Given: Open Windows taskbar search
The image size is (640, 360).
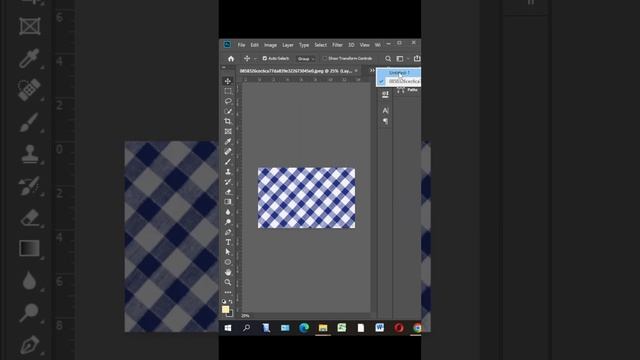Looking at the screenshot, I should [247, 328].
